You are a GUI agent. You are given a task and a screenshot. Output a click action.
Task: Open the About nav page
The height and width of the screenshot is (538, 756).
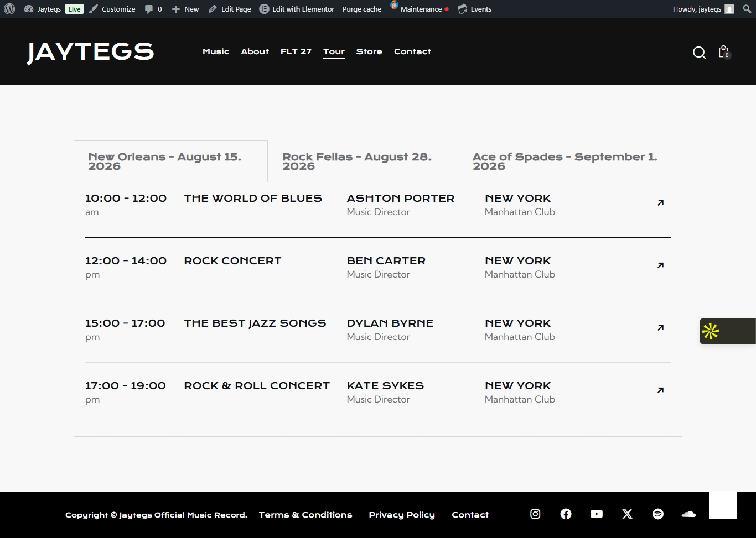point(255,51)
